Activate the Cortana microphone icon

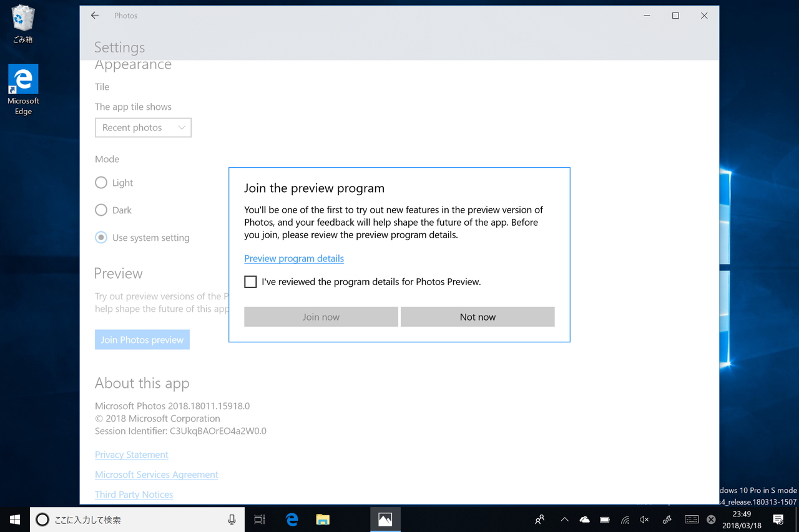(x=232, y=520)
